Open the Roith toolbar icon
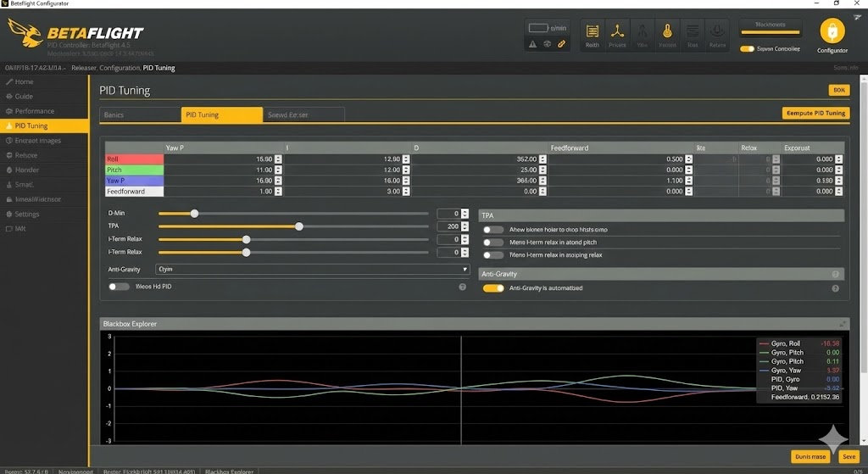 (x=593, y=36)
